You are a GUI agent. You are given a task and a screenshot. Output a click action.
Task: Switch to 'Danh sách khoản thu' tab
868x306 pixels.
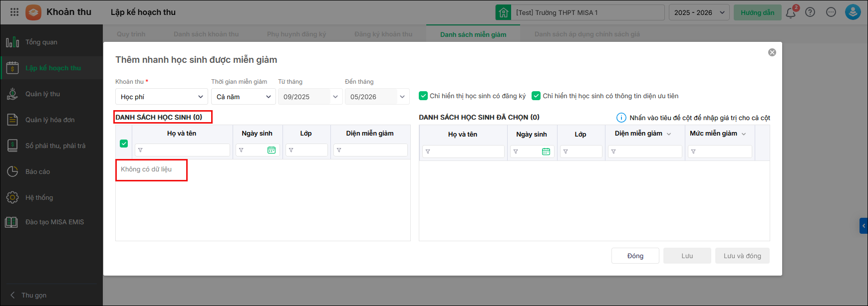coord(206,34)
